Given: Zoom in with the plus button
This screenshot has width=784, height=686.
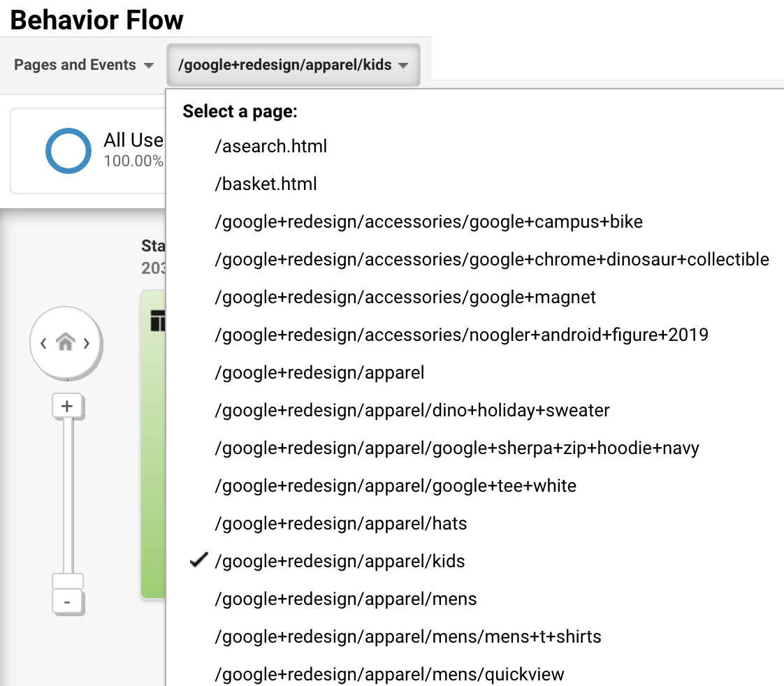Looking at the screenshot, I should 68,406.
